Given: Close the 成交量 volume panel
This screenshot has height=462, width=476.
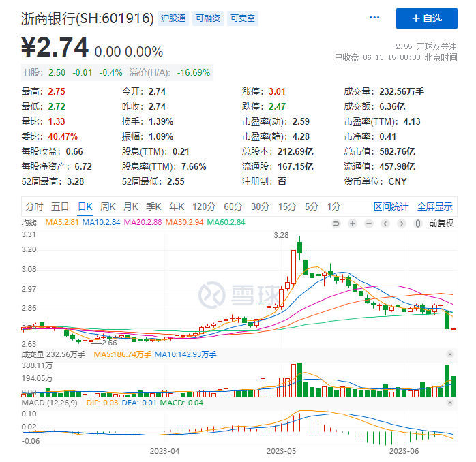Looking at the screenshot, I should click(x=450, y=354).
